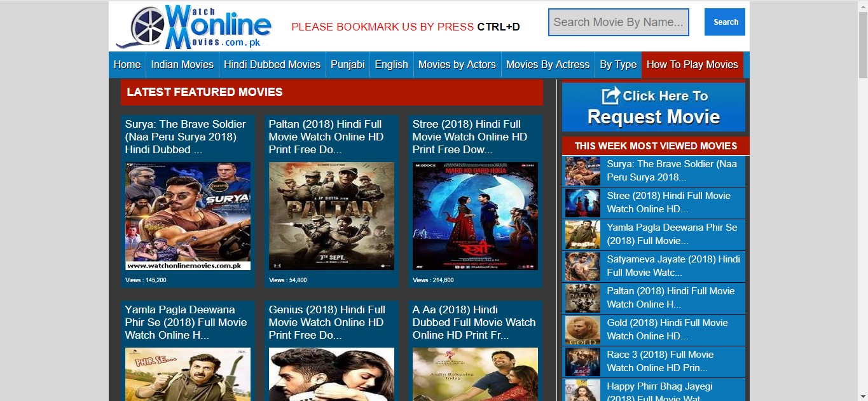Open Yamla Pagla Deewana Phir Se poster
Viewport: 868px width, 401px height.
[188, 374]
